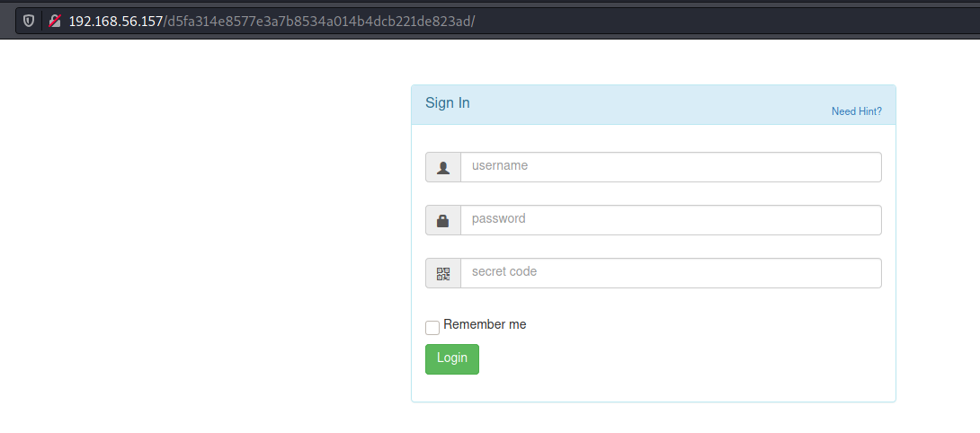Viewport: 980px width, 433px height.
Task: Click the user silhouette icon beside username
Action: pos(443,167)
